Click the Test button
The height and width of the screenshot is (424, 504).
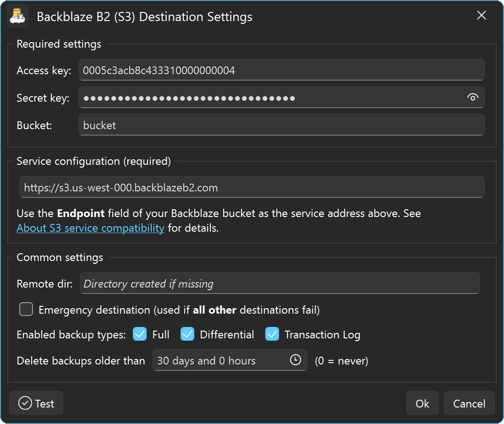pos(36,403)
